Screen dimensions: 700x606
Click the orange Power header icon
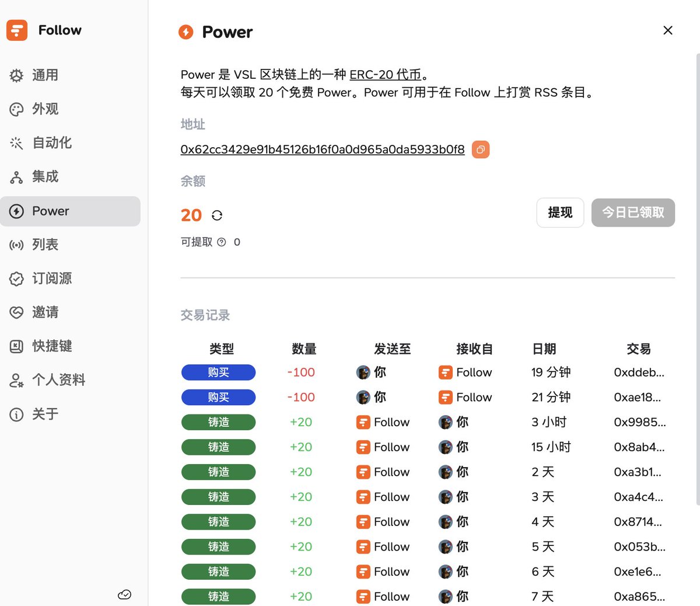(x=186, y=32)
